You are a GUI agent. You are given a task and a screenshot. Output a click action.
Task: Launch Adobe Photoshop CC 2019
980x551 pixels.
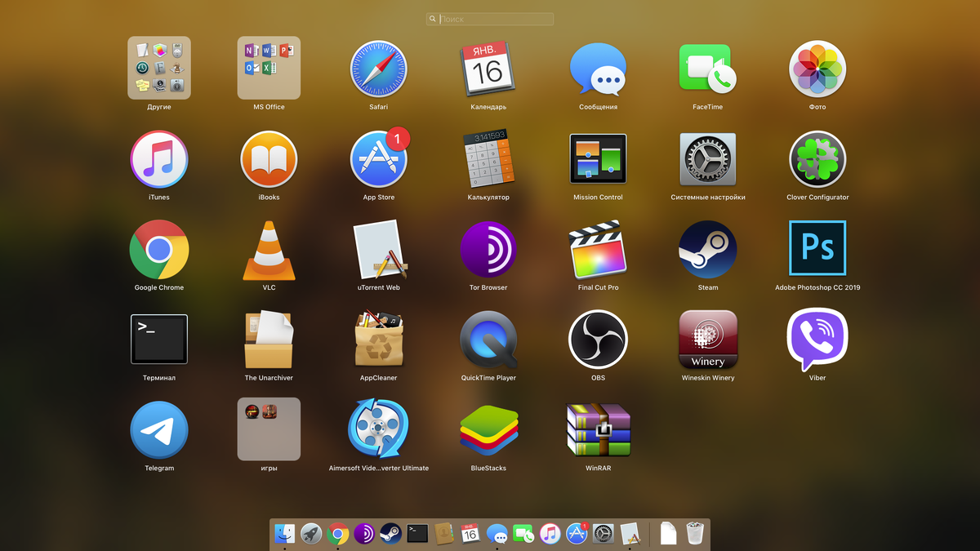point(817,248)
